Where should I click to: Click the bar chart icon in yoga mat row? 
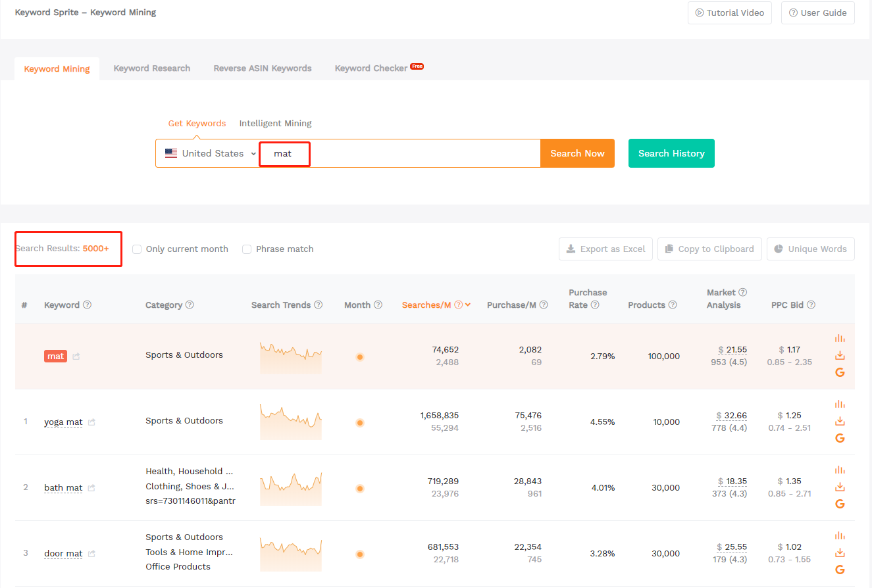click(x=839, y=404)
